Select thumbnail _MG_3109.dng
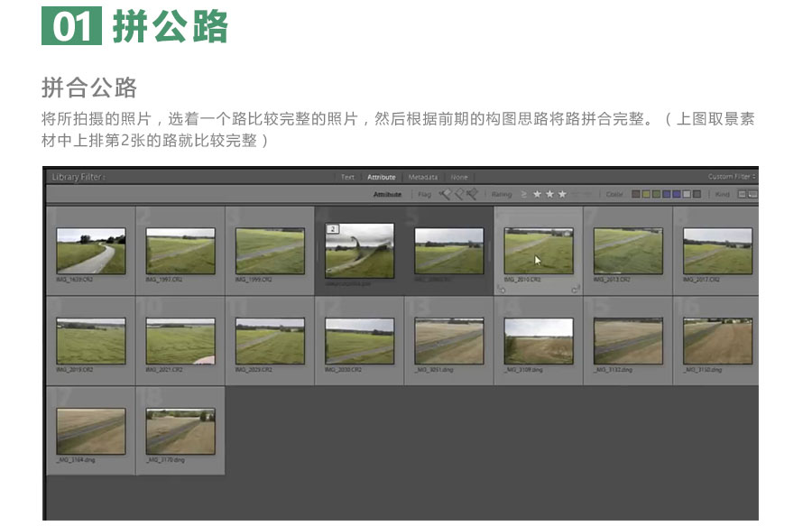 click(539, 341)
